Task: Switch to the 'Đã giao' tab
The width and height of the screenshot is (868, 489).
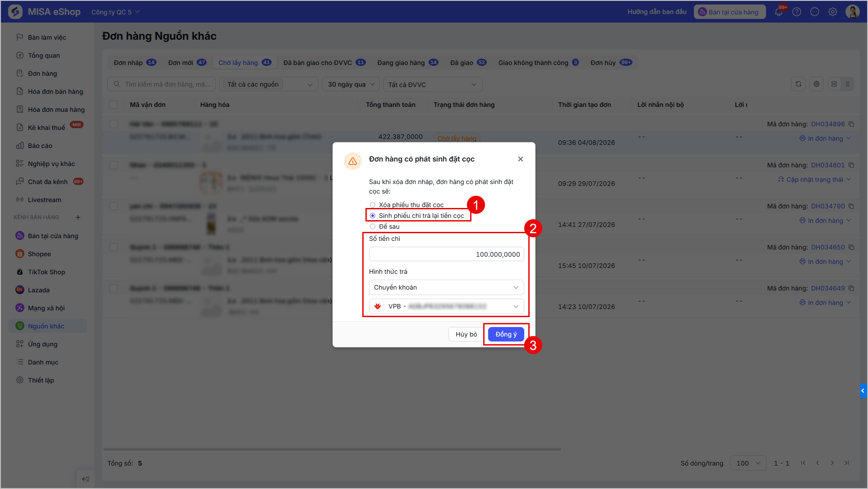Action: [468, 63]
